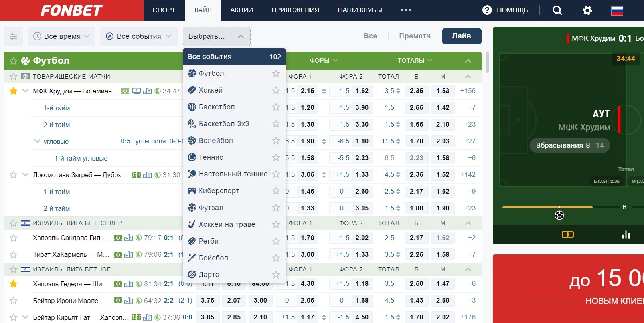
Task: Choose Настольный теннис from the sports list
Action: 234,174
